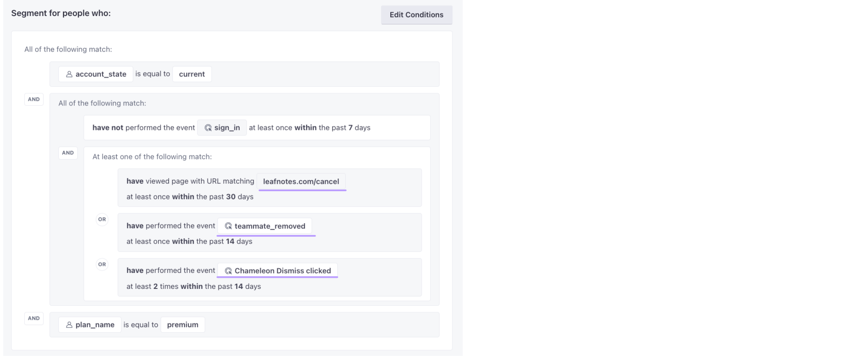Click 'Segment for people who:' heading

61,13
